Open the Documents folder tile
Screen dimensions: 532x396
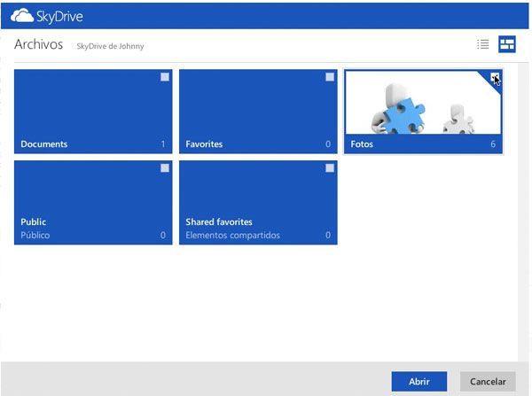tap(93, 112)
